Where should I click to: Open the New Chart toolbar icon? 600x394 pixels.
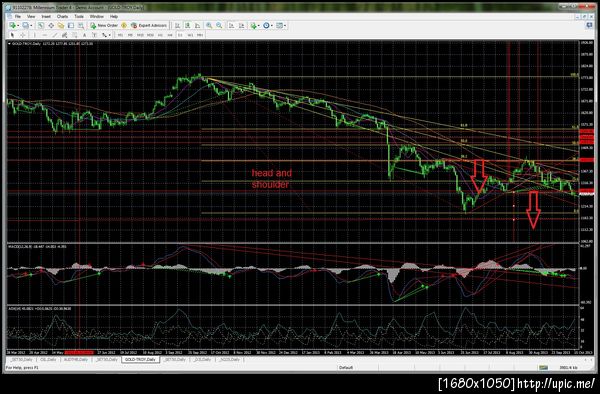[13, 25]
